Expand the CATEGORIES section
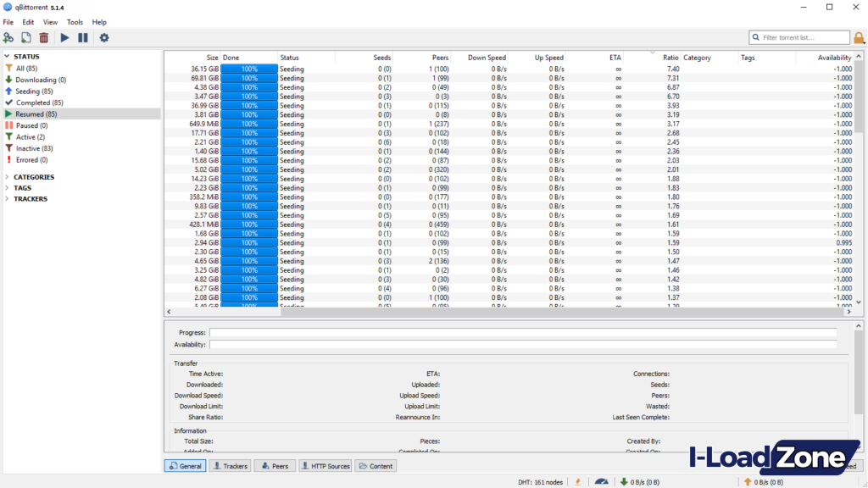This screenshot has height=488, width=868. pos(7,177)
